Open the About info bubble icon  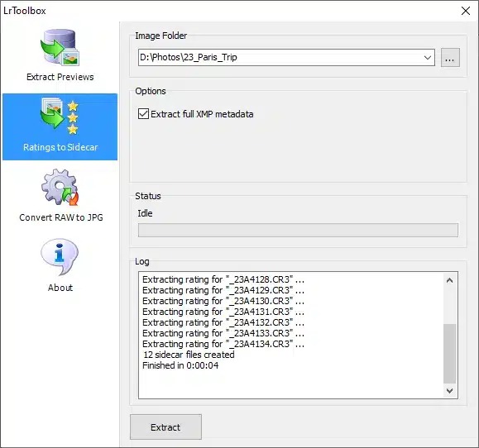point(60,257)
